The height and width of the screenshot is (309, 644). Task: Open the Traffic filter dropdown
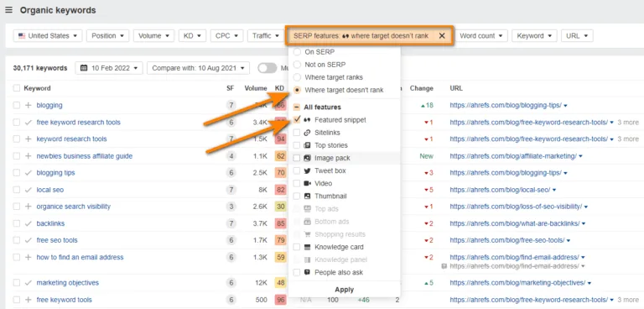[x=265, y=36]
